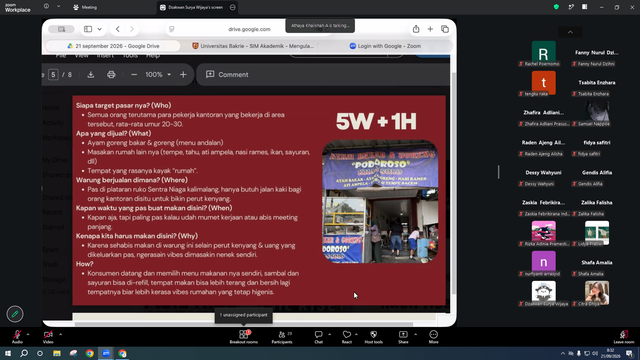Click the React heart icon
The image size is (640, 360).
click(347, 337)
